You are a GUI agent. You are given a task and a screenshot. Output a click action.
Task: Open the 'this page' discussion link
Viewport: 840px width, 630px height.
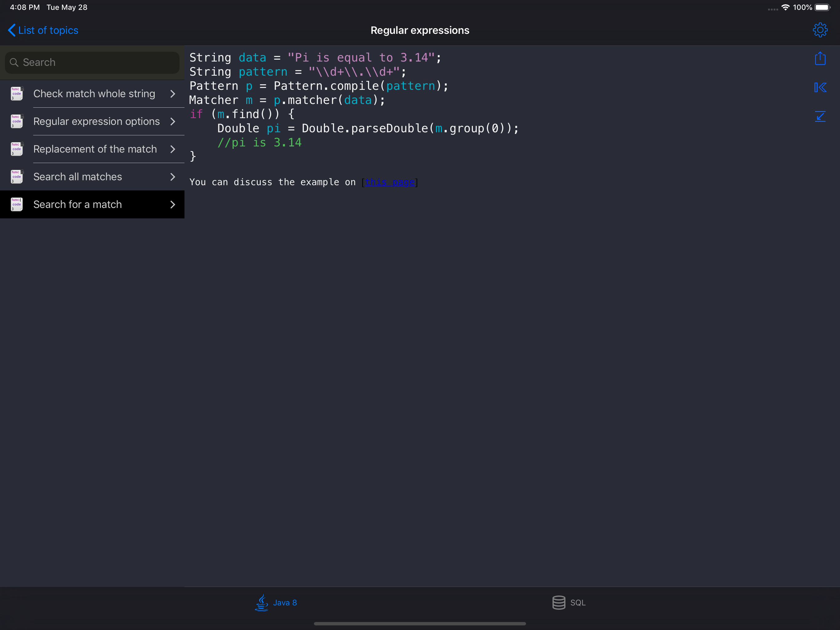390,182
